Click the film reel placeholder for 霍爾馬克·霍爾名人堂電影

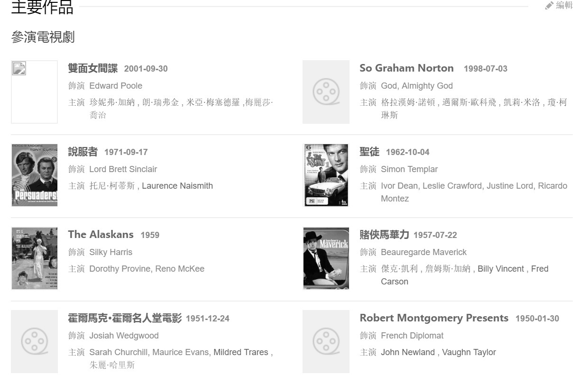(35, 341)
